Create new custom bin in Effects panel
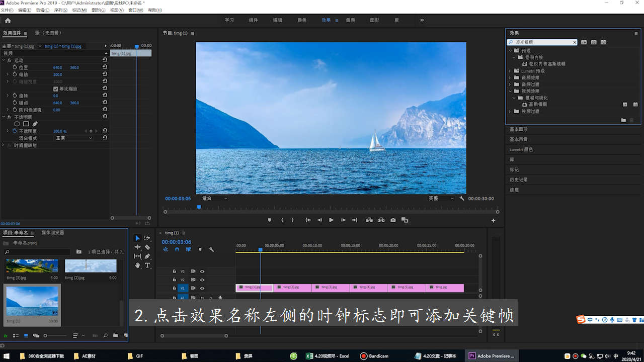Screen dimensions: 644x362 tap(623, 120)
